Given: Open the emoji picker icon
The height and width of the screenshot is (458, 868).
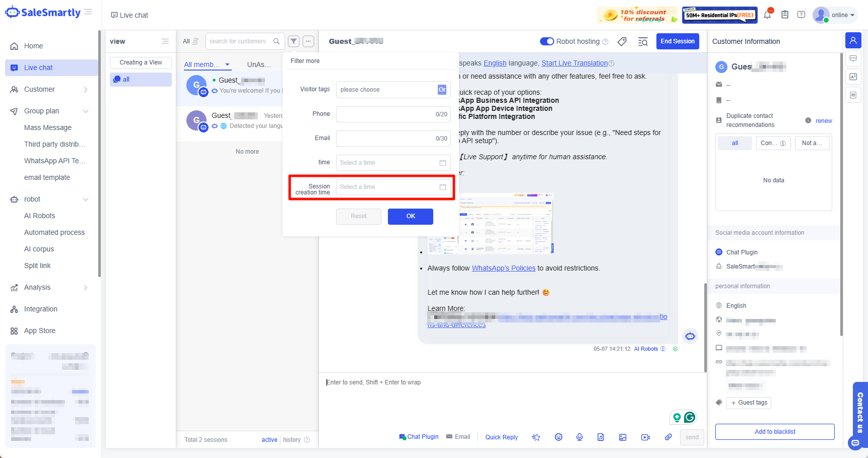Looking at the screenshot, I should click(x=558, y=437).
